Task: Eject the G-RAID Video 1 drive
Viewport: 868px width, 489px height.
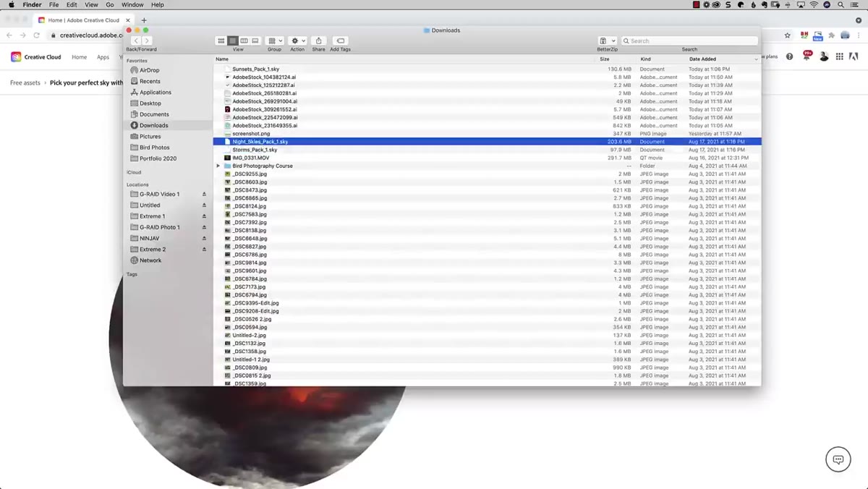Action: (204, 194)
